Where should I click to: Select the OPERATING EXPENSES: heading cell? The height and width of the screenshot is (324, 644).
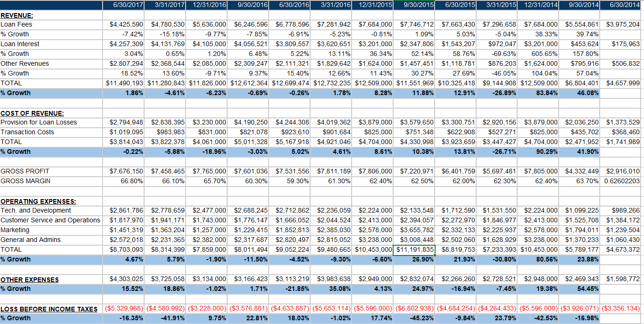[x=38, y=201]
